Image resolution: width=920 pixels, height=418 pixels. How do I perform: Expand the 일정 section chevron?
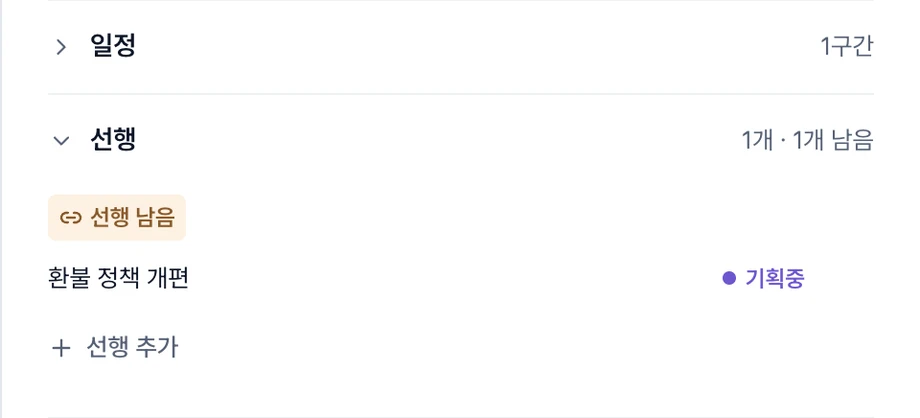click(x=61, y=47)
